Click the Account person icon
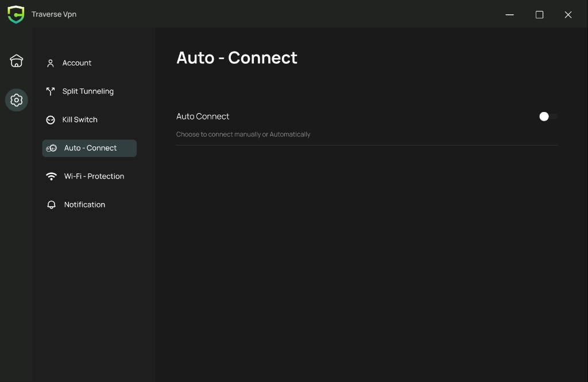The height and width of the screenshot is (382, 588). pyautogui.click(x=51, y=63)
